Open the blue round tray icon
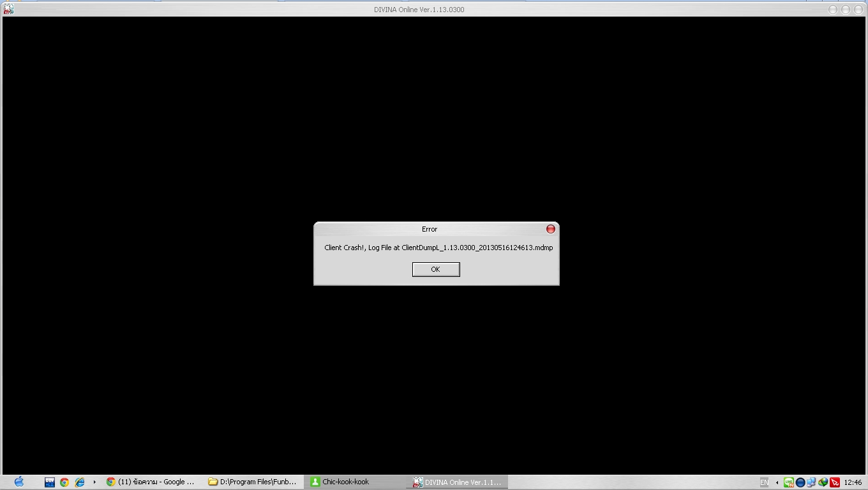Image resolution: width=868 pixels, height=490 pixels. (800, 482)
